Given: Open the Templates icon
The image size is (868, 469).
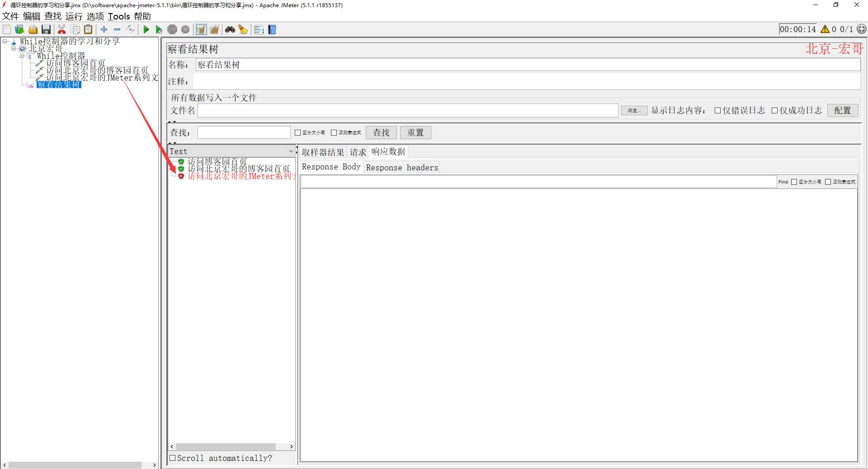Looking at the screenshot, I should click(19, 30).
